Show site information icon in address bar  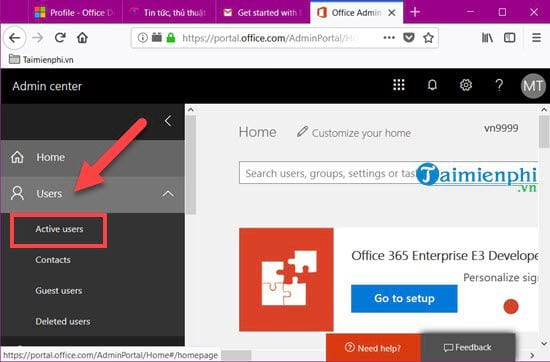[x=142, y=37]
